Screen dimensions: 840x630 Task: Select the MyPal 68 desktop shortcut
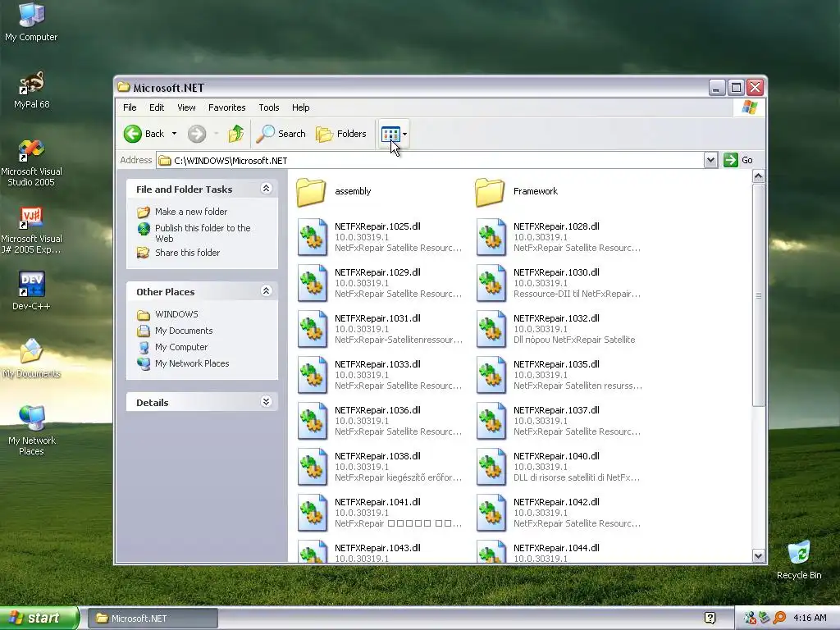point(31,90)
